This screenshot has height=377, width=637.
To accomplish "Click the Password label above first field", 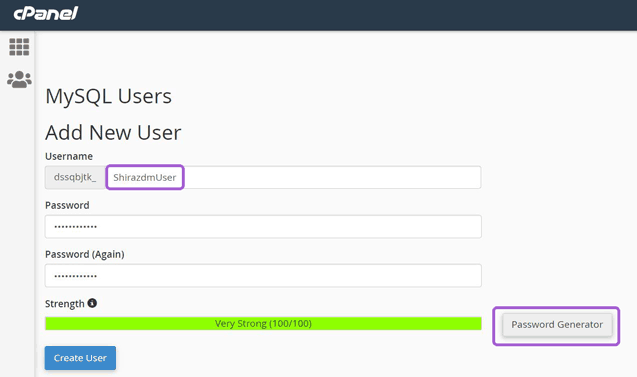I will (x=67, y=205).
